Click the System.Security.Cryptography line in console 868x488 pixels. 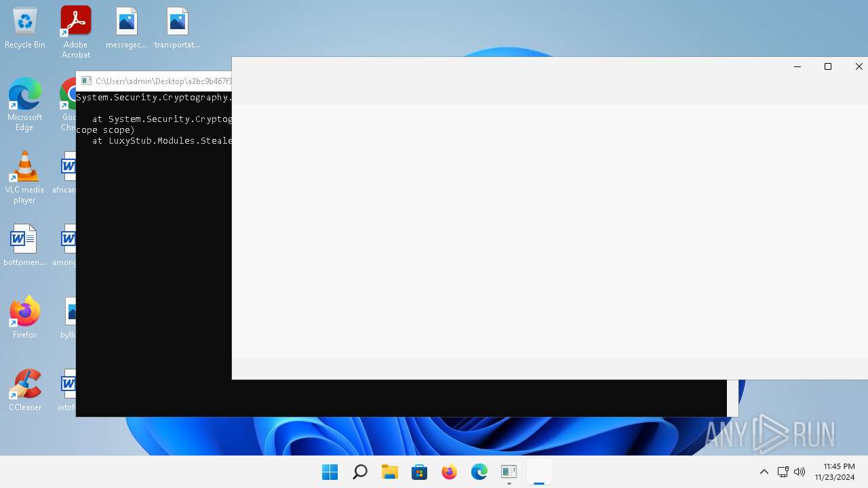pyautogui.click(x=154, y=98)
